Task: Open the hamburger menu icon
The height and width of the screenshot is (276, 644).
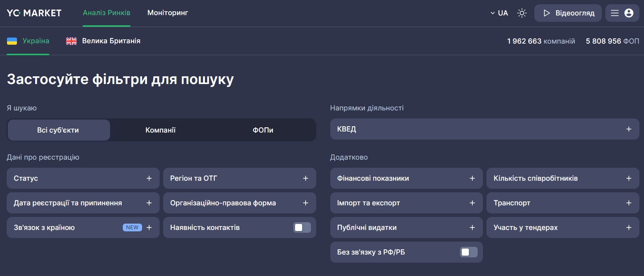Action: tap(614, 13)
